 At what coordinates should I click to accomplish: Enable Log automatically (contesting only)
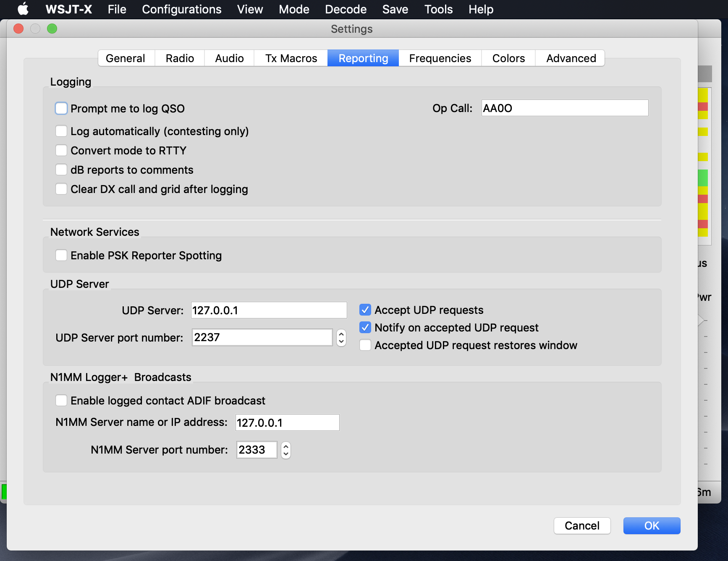coord(61,131)
